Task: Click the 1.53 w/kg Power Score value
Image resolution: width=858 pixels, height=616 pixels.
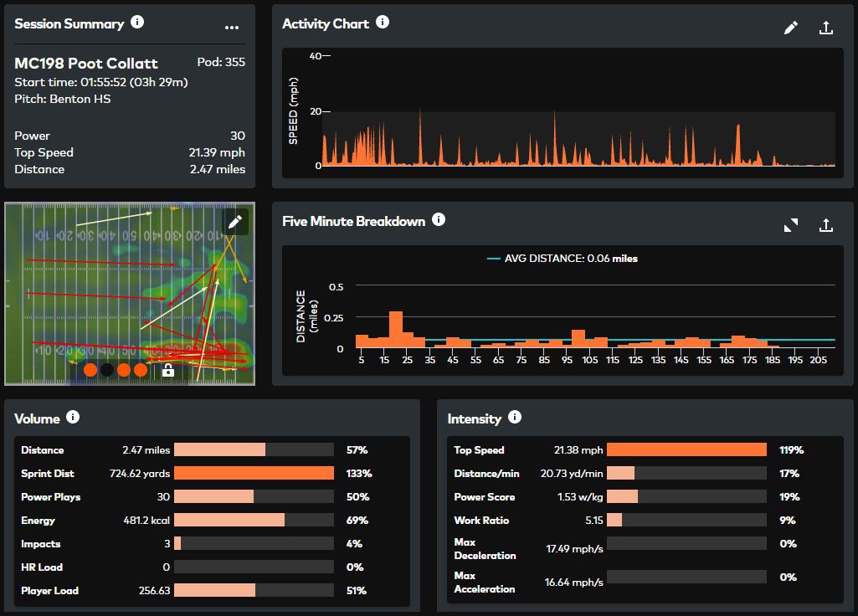Action: [x=580, y=497]
